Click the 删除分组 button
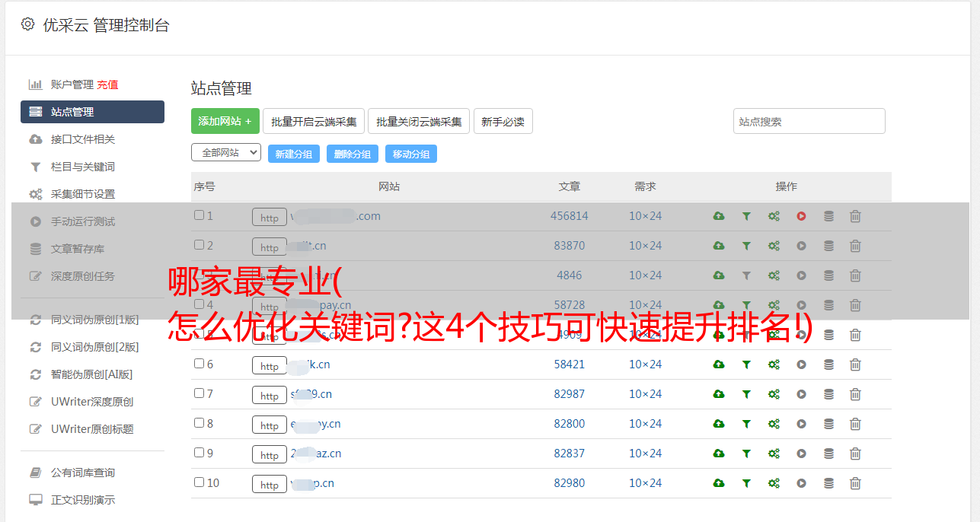 [353, 154]
